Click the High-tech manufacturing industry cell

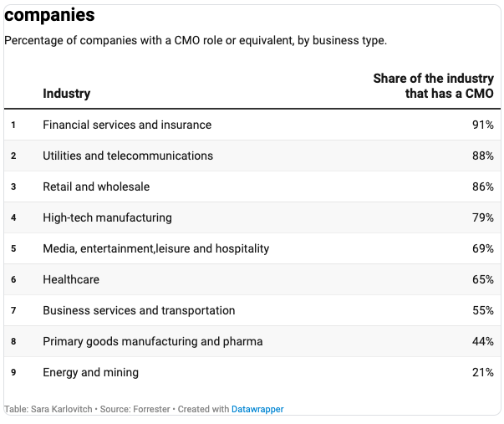tap(107, 217)
